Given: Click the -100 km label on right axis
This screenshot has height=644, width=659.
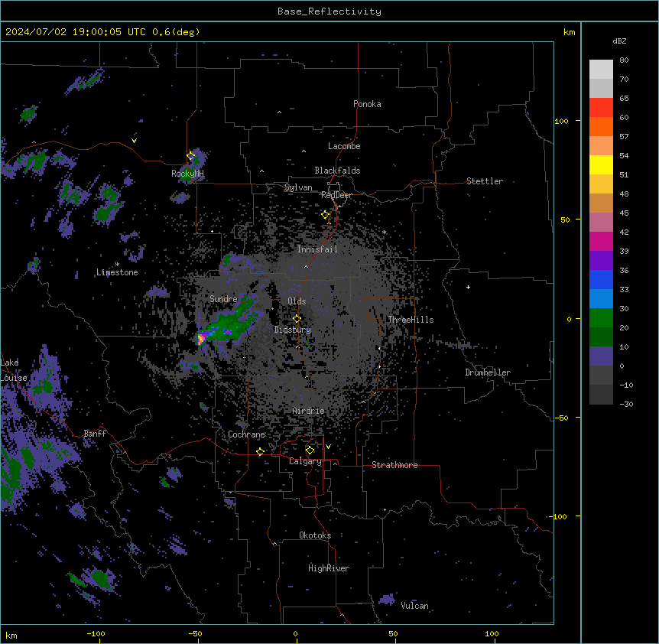Looking at the screenshot, I should click(558, 516).
